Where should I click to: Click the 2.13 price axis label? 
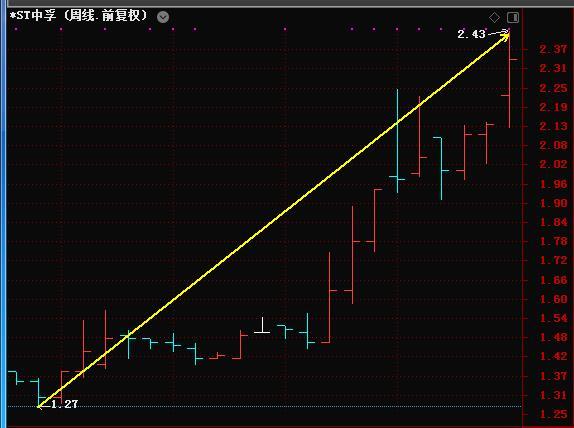(553, 126)
